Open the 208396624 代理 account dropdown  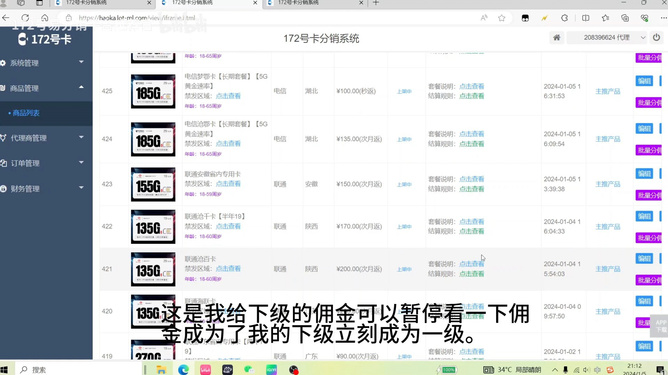tap(608, 38)
